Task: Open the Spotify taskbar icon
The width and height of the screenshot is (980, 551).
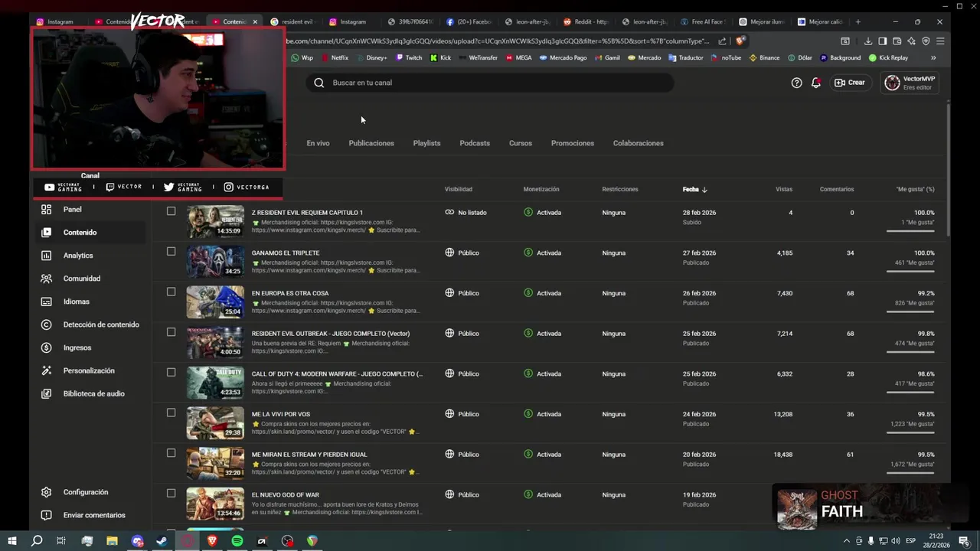Action: pos(237,541)
